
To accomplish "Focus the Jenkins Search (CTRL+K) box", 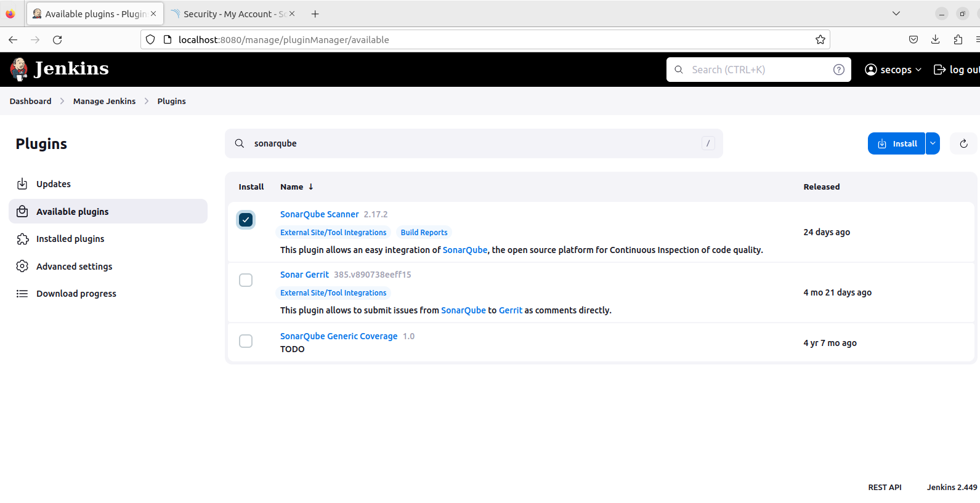I will (x=758, y=70).
